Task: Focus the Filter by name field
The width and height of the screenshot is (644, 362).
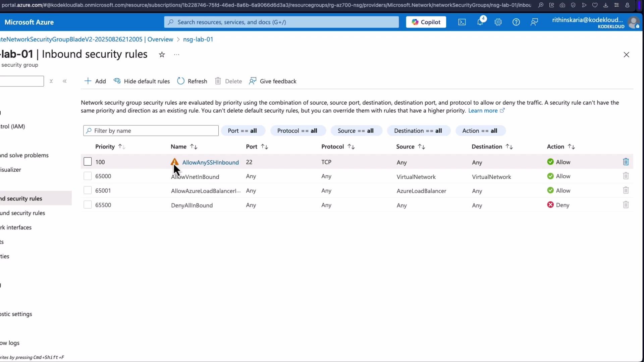Action: click(151, 131)
